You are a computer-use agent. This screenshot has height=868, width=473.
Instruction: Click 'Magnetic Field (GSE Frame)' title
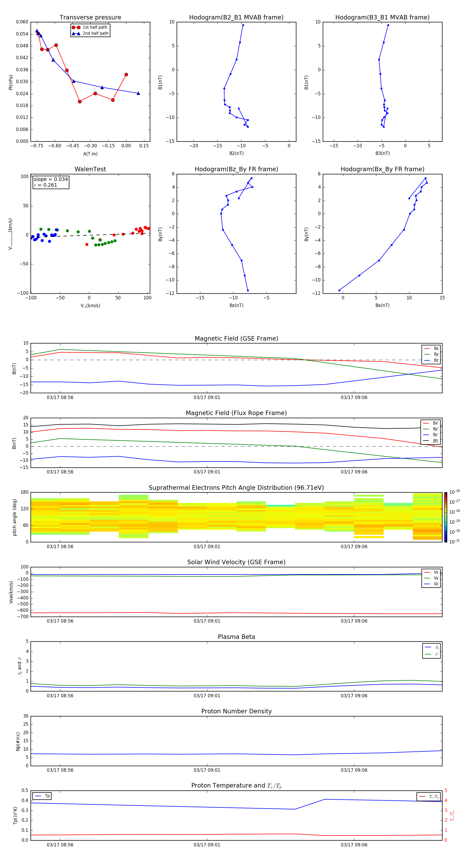[236, 339]
